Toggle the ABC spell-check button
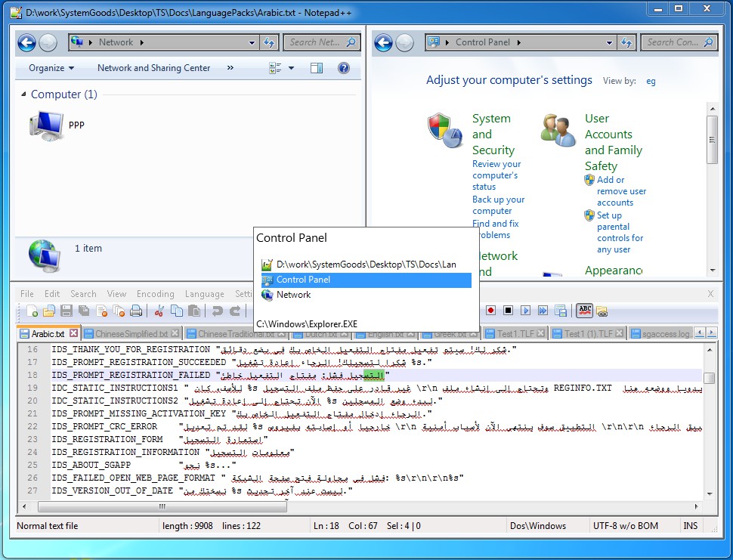The height and width of the screenshot is (560, 733). click(x=585, y=311)
